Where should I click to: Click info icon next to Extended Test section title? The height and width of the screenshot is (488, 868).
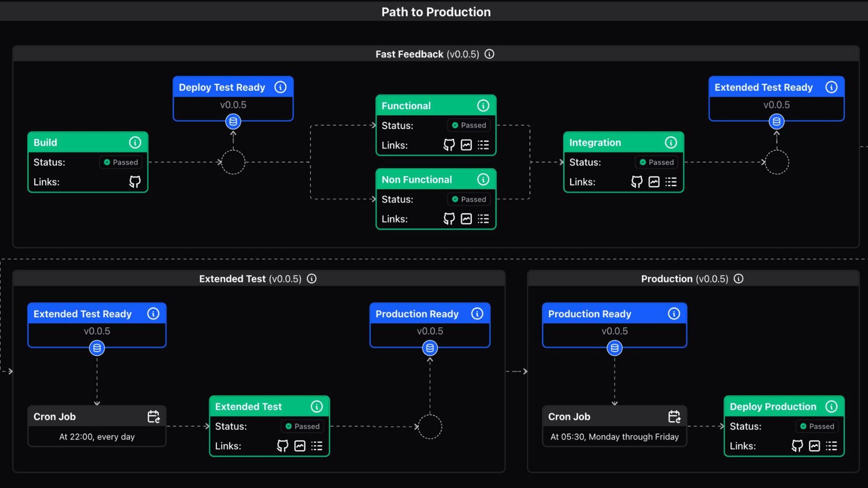click(311, 279)
